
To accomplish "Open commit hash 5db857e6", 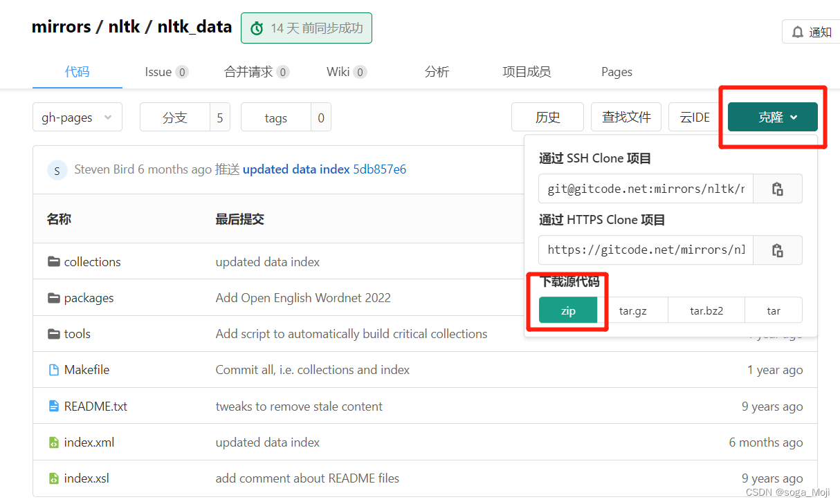I will tap(380, 169).
